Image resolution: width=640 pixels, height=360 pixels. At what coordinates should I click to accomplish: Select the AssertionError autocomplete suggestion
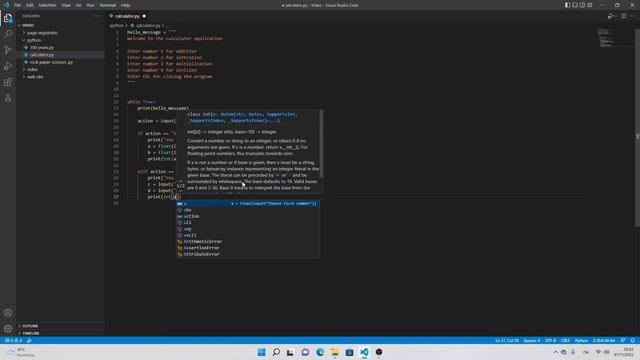[x=248, y=248]
